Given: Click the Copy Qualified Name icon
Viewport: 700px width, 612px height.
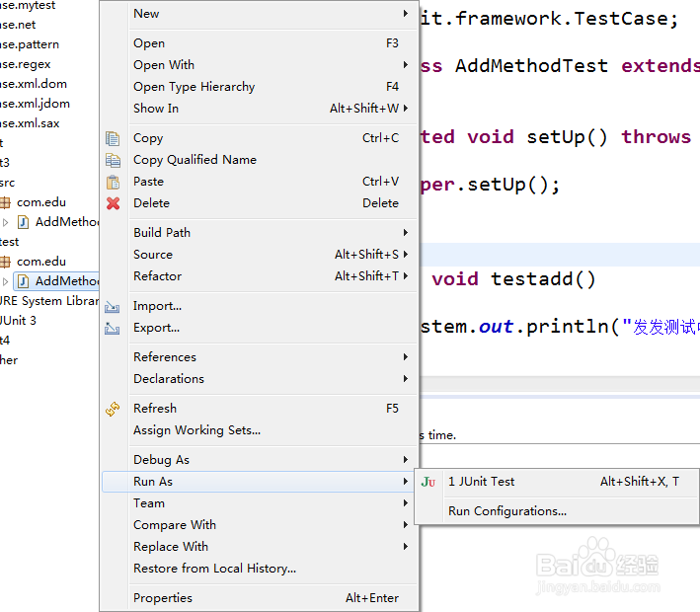Looking at the screenshot, I should click(113, 160).
